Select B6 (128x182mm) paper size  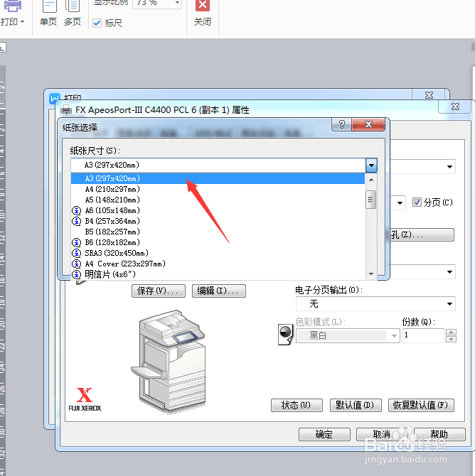pyautogui.click(x=218, y=242)
